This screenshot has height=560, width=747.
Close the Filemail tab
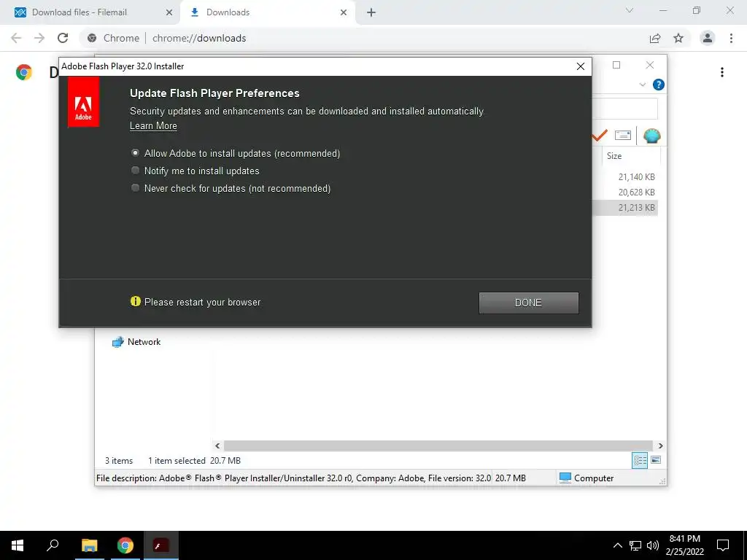pos(169,12)
